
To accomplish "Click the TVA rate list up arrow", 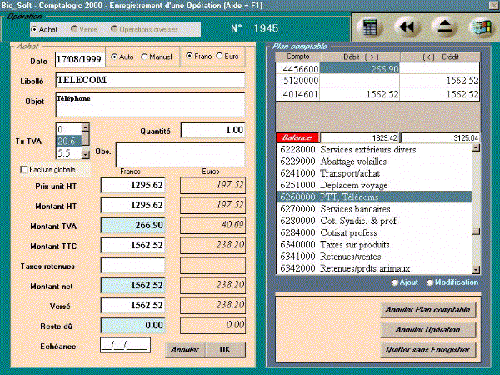I will (x=86, y=128).
